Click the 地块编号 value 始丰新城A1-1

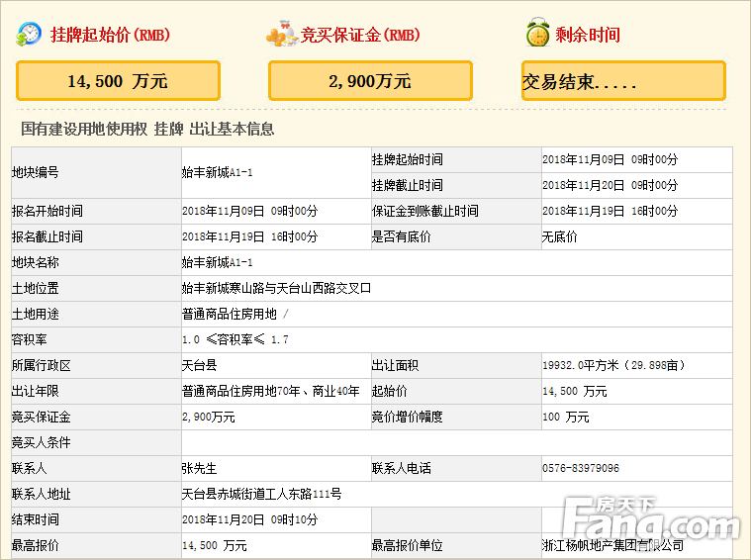click(218, 172)
